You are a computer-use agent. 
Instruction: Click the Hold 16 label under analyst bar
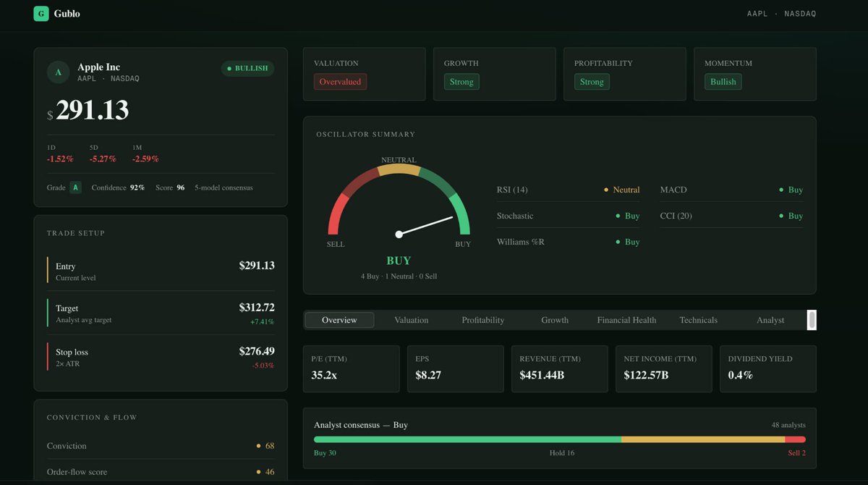coord(562,453)
